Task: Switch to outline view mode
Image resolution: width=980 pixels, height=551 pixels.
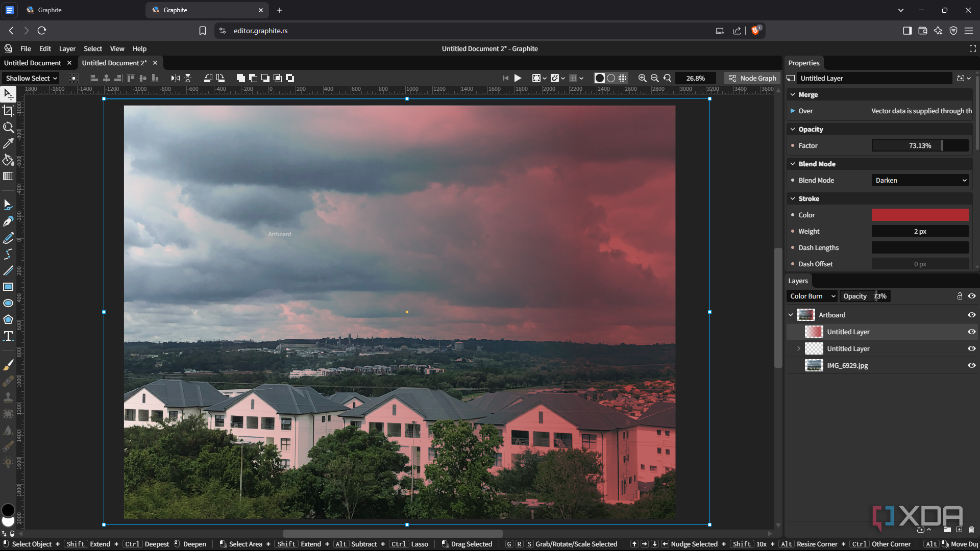Action: [x=611, y=78]
